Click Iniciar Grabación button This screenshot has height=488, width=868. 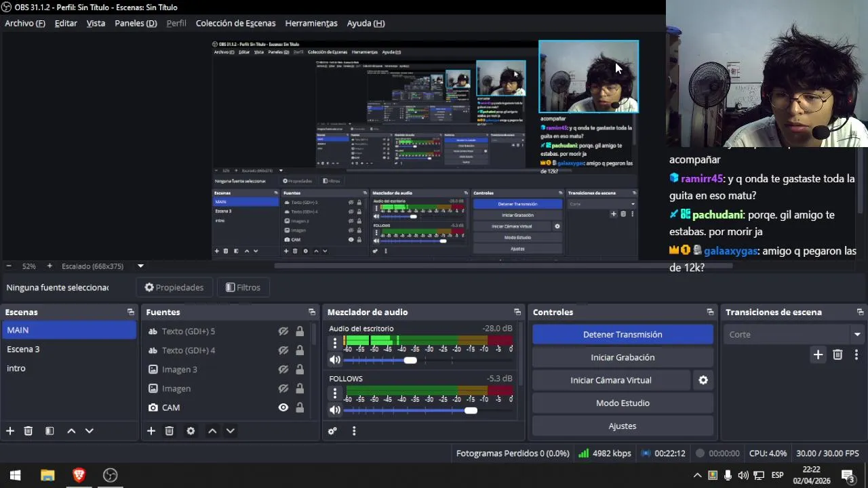click(623, 357)
